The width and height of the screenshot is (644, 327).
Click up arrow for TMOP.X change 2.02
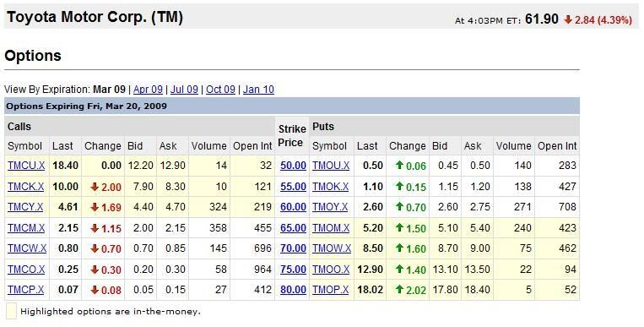point(399,289)
